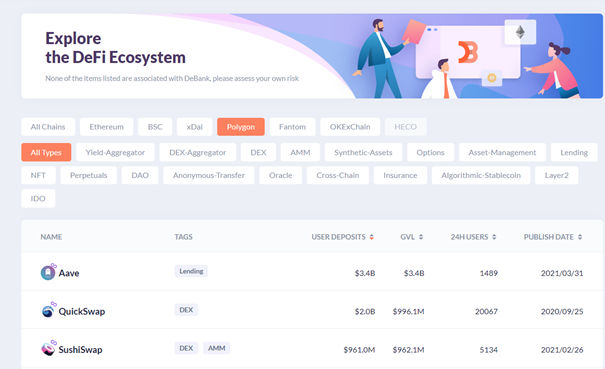Sort by Publish Date arrows
Image resolution: width=605 pixels, height=369 pixels.
click(580, 237)
